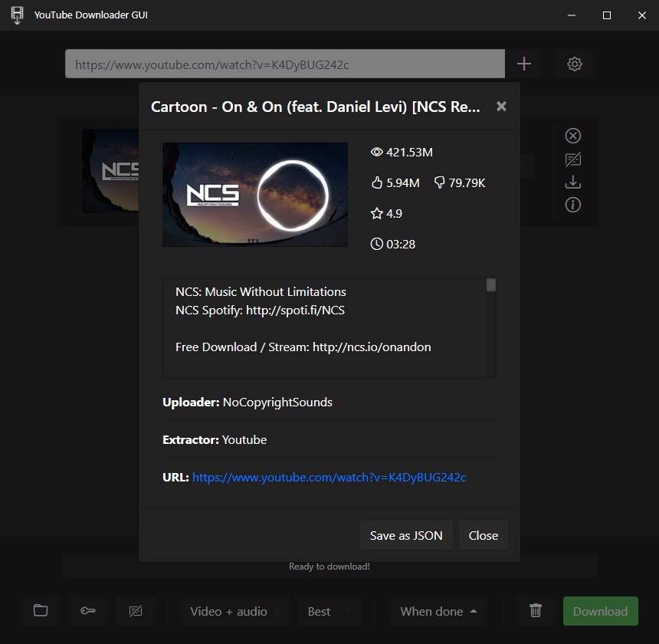
Task: Maximize the YouTube Downloader window
Action: [x=606, y=15]
